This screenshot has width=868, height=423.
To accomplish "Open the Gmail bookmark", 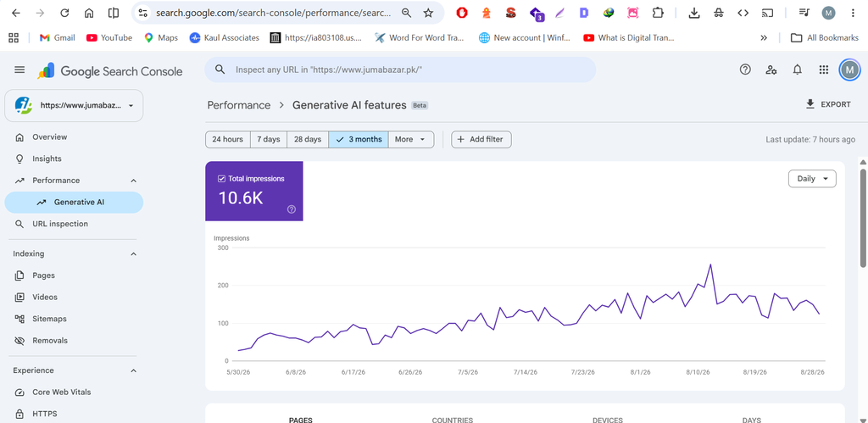I will click(57, 37).
